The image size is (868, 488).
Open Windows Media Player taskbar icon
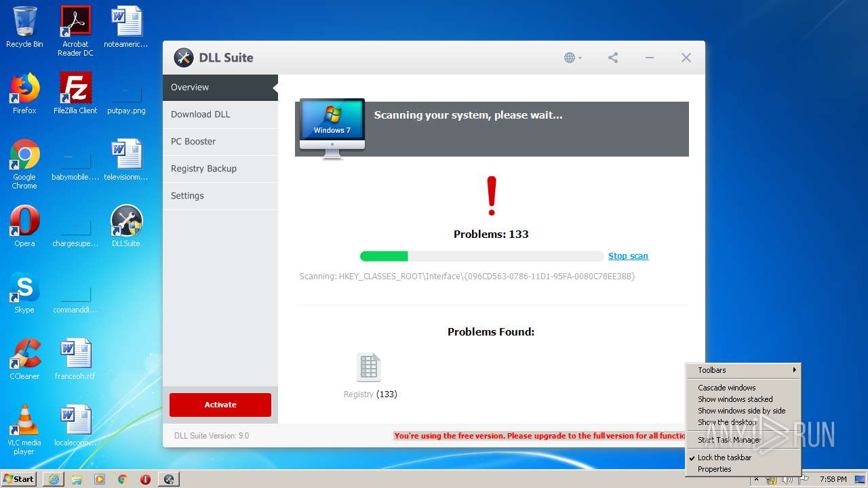(x=100, y=479)
